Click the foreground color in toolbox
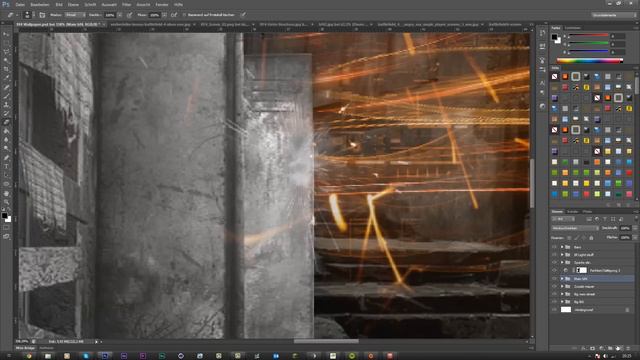The image size is (640, 360). click(4, 215)
